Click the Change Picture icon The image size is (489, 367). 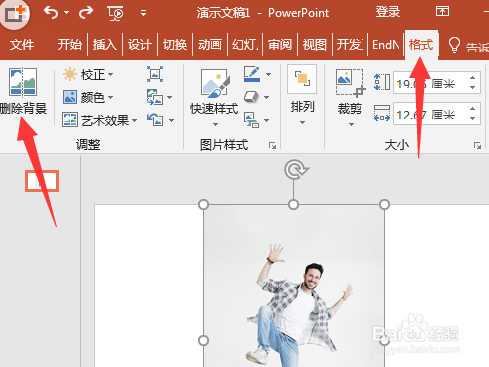pyautogui.click(x=155, y=97)
